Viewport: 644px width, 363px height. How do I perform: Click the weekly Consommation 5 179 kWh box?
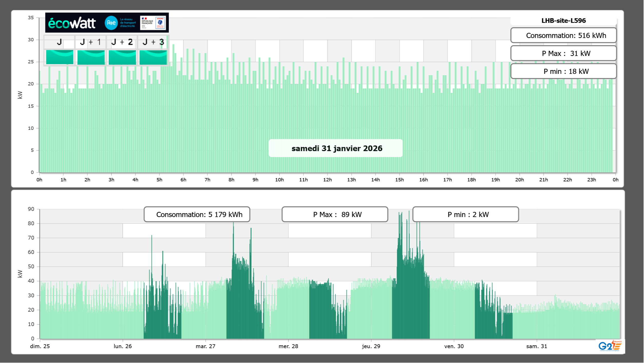coord(197,214)
